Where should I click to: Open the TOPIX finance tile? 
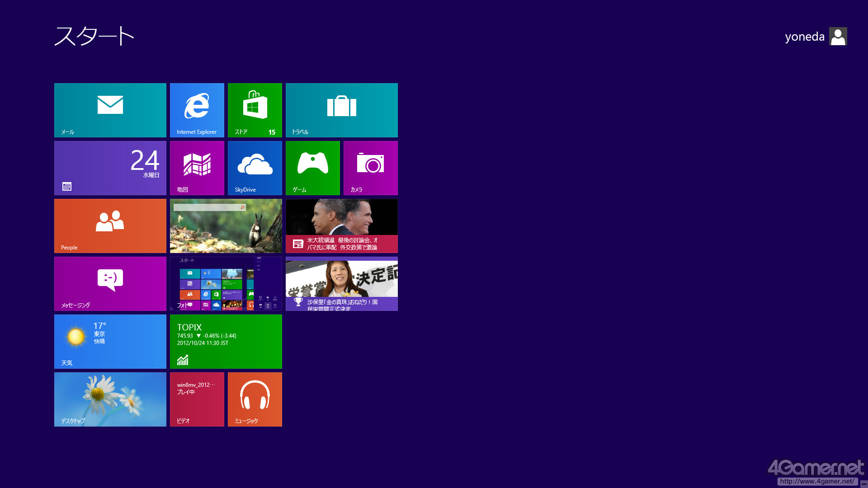click(x=226, y=341)
